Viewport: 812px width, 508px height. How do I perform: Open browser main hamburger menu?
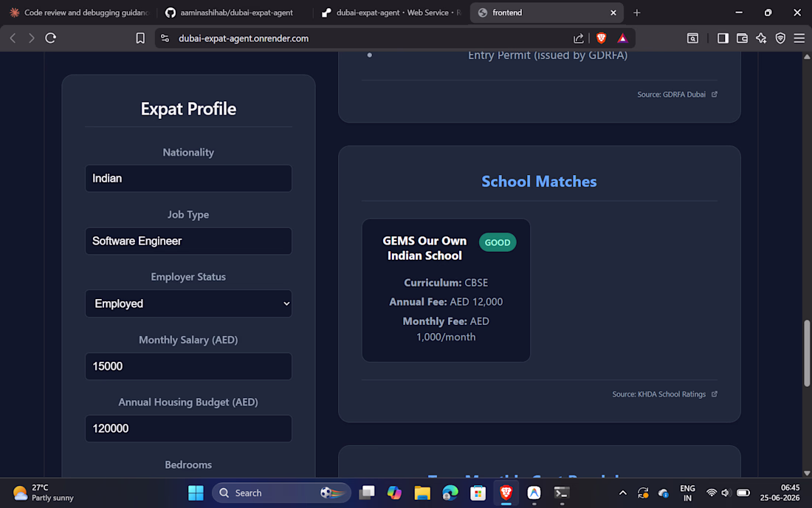pyautogui.click(x=799, y=38)
